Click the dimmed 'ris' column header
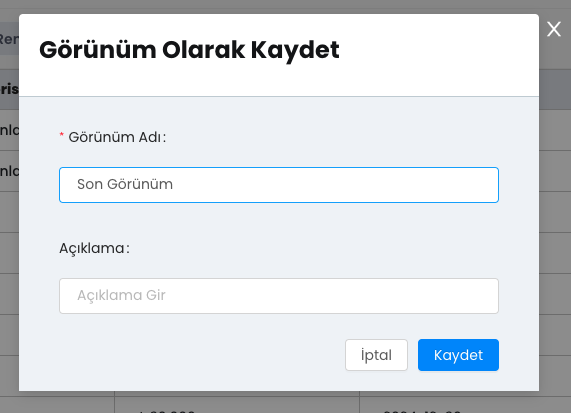The image size is (571, 413). [9, 89]
